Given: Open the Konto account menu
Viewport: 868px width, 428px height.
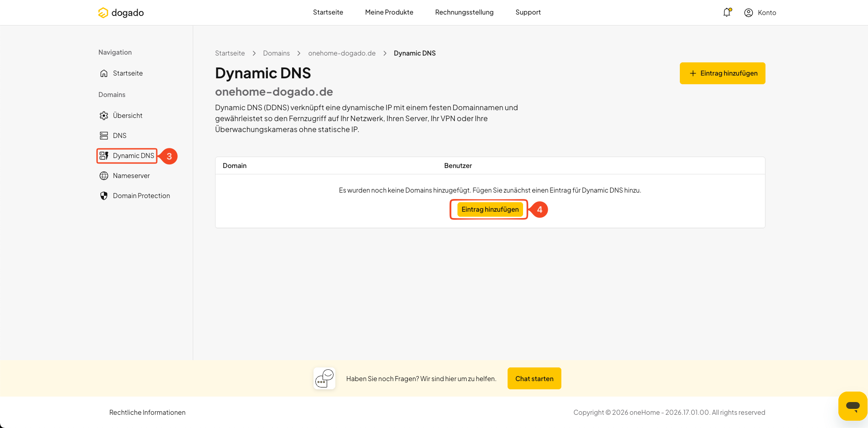Looking at the screenshot, I should point(760,13).
